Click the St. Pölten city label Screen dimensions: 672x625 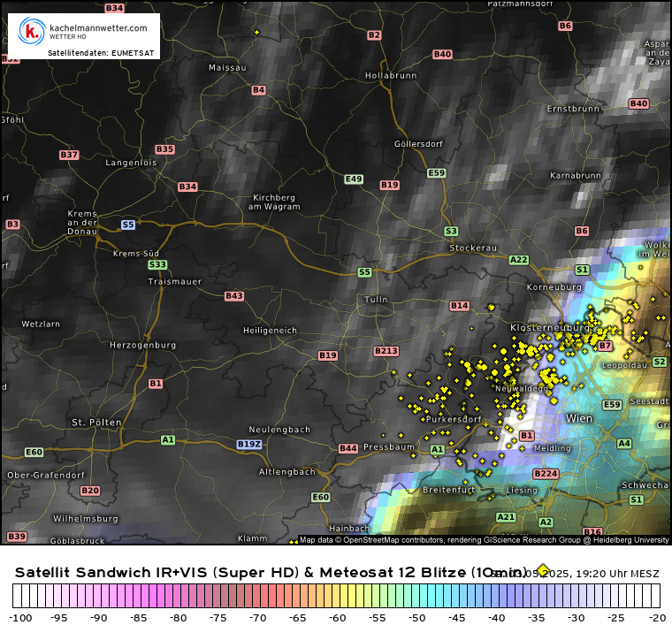pos(96,423)
